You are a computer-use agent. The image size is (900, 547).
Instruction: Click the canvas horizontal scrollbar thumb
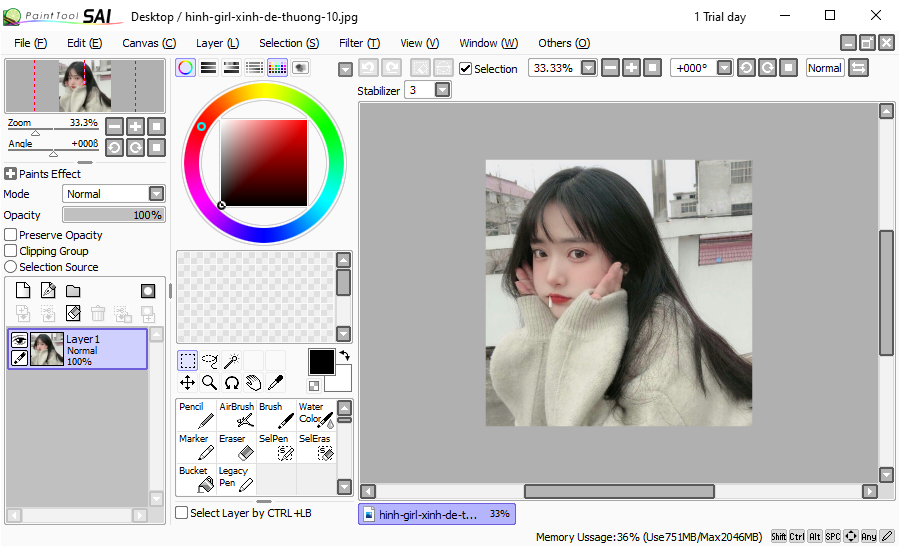coord(619,491)
